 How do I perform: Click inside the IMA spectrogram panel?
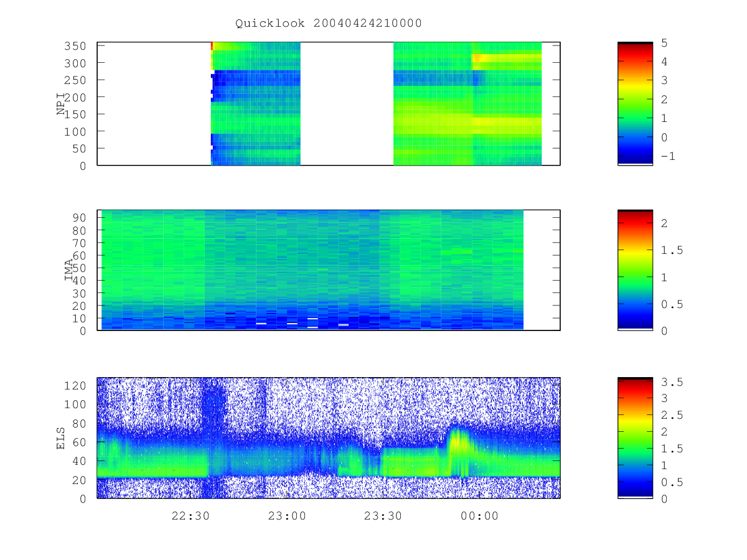(x=329, y=270)
